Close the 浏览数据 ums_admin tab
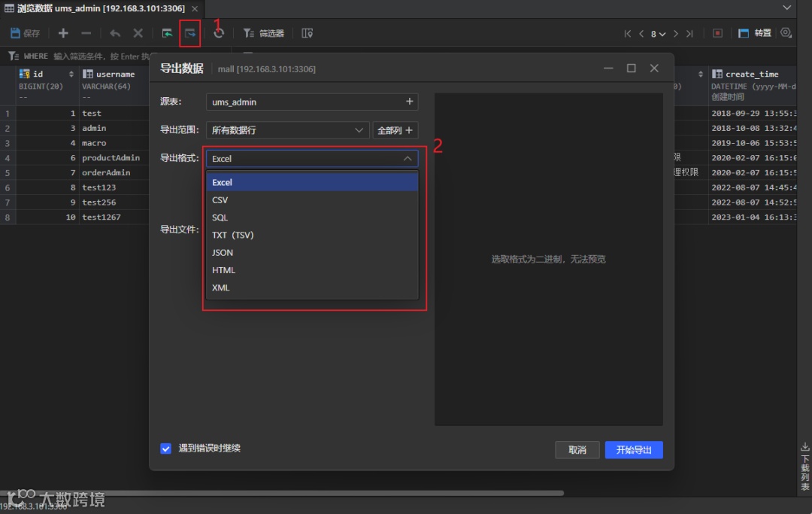This screenshot has height=514, width=812. (x=195, y=8)
